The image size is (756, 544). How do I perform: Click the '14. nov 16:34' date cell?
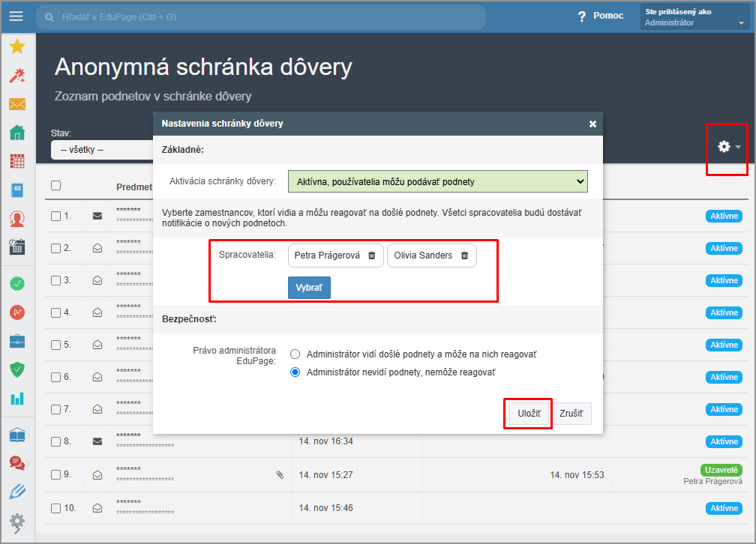tap(326, 441)
